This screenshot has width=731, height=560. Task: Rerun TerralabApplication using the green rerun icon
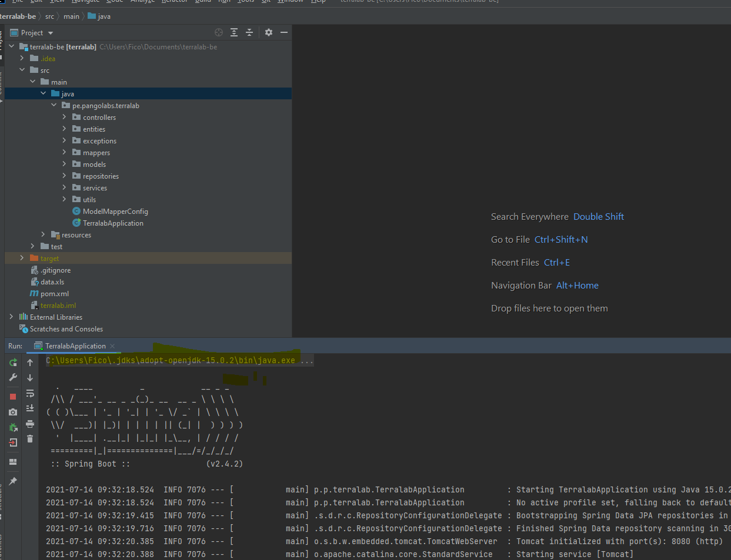coord(13,363)
